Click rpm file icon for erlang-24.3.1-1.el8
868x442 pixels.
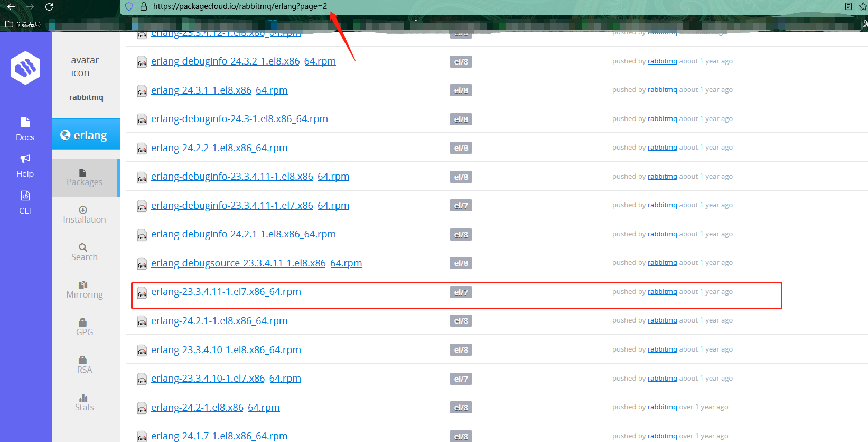coord(142,91)
